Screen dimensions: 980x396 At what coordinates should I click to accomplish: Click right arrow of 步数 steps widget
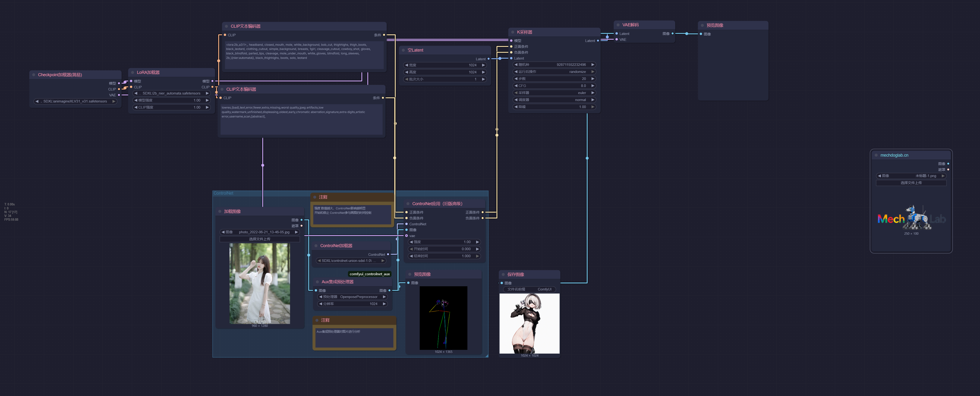coord(592,79)
